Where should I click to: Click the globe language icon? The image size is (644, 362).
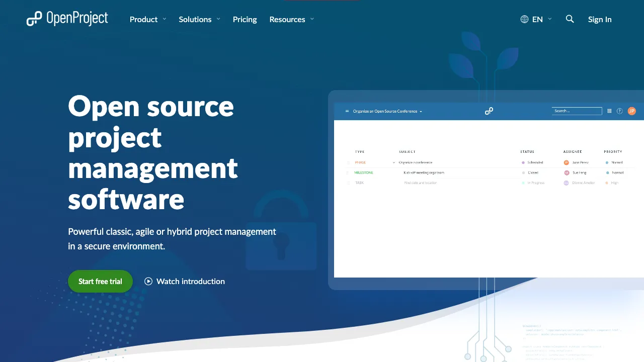(x=524, y=19)
